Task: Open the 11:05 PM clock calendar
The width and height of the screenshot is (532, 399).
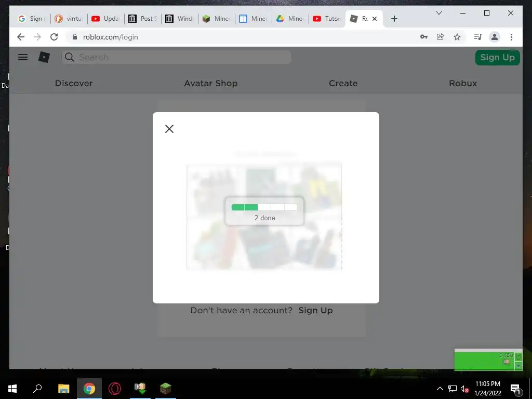Action: tap(487, 389)
